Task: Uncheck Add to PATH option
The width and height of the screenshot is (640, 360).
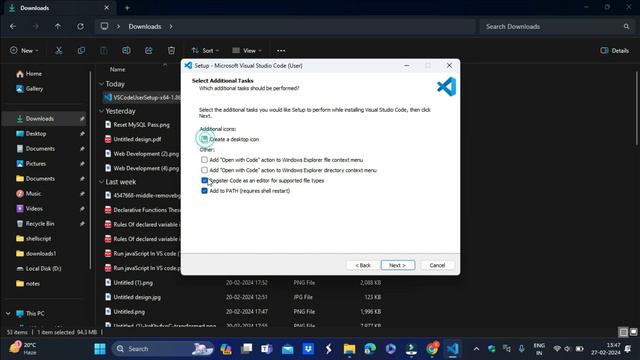Action: pyautogui.click(x=204, y=191)
